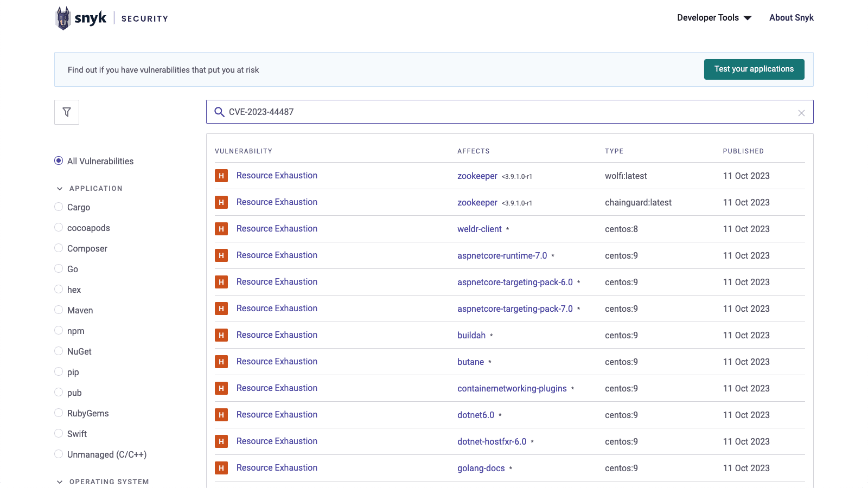Open Resource Exhaustion for golang-docs
Image resolution: width=868 pixels, height=488 pixels.
tap(277, 468)
